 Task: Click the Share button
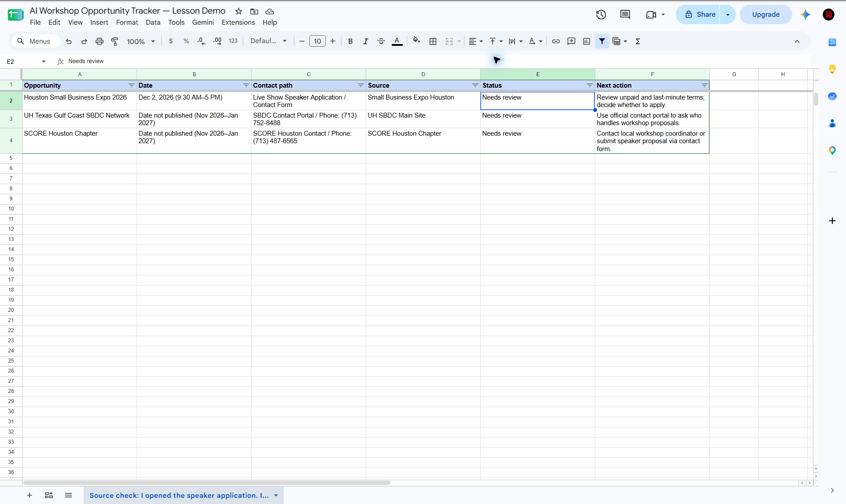pyautogui.click(x=698, y=15)
